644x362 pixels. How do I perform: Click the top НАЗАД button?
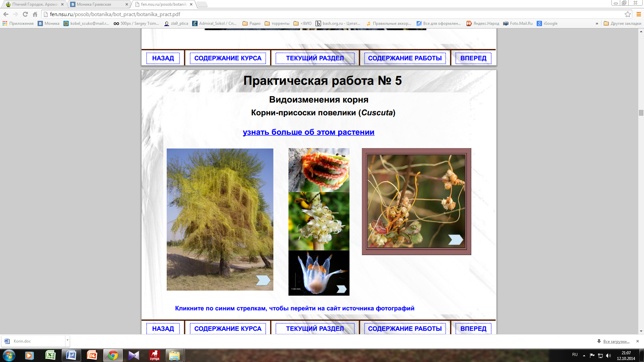point(163,58)
